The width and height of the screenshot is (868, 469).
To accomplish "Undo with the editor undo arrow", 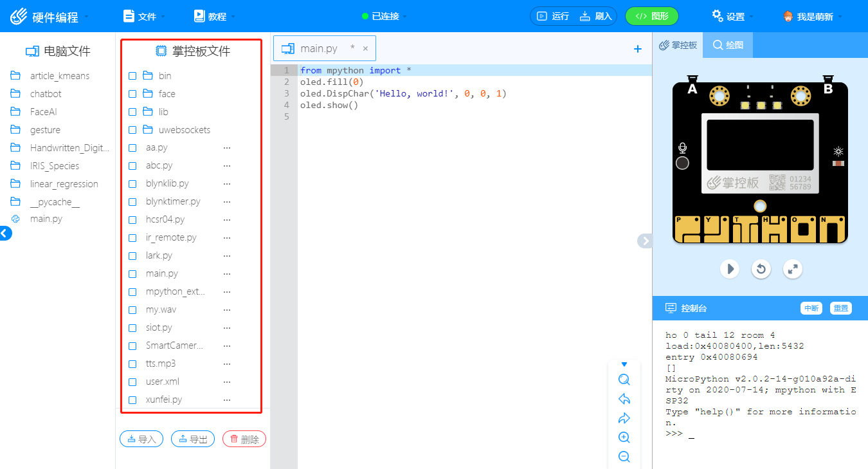I will click(624, 399).
